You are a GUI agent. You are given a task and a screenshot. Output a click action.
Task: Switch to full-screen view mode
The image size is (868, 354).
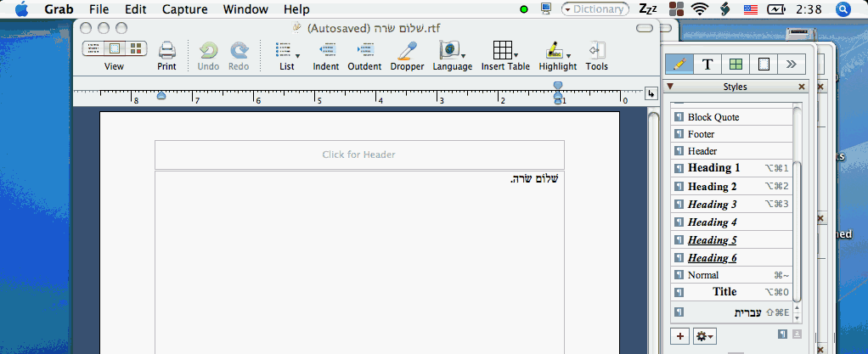(136, 48)
